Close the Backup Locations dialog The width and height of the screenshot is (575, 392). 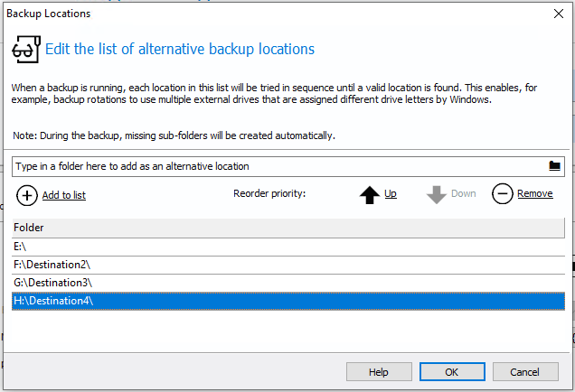[558, 14]
